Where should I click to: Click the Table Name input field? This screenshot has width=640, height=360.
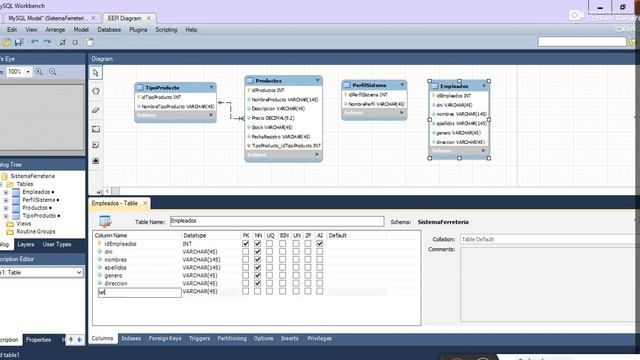click(277, 221)
